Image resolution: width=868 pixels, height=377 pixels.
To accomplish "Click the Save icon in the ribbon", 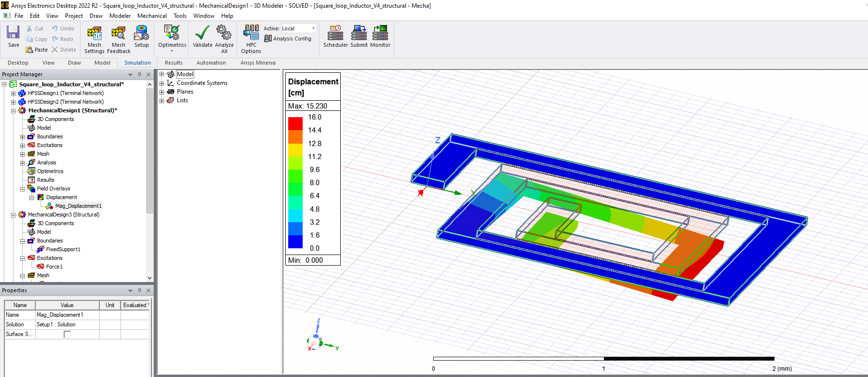I will [13, 33].
